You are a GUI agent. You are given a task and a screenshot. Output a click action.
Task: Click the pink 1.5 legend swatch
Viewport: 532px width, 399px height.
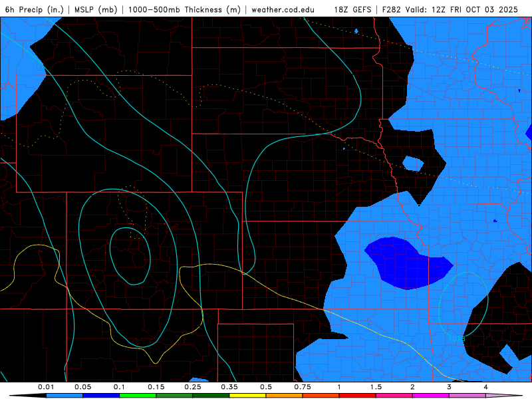394,396
